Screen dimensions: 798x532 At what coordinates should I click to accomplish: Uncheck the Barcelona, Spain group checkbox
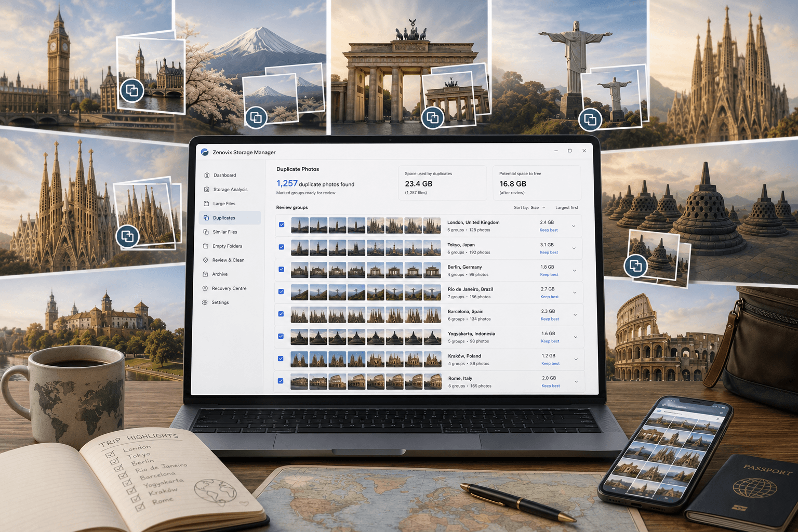coord(281,314)
